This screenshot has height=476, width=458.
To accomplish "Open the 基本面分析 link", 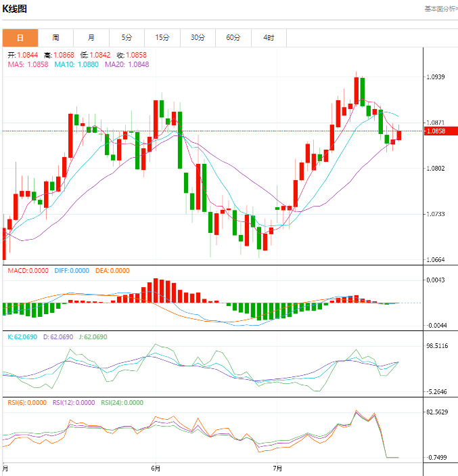I will [440, 9].
